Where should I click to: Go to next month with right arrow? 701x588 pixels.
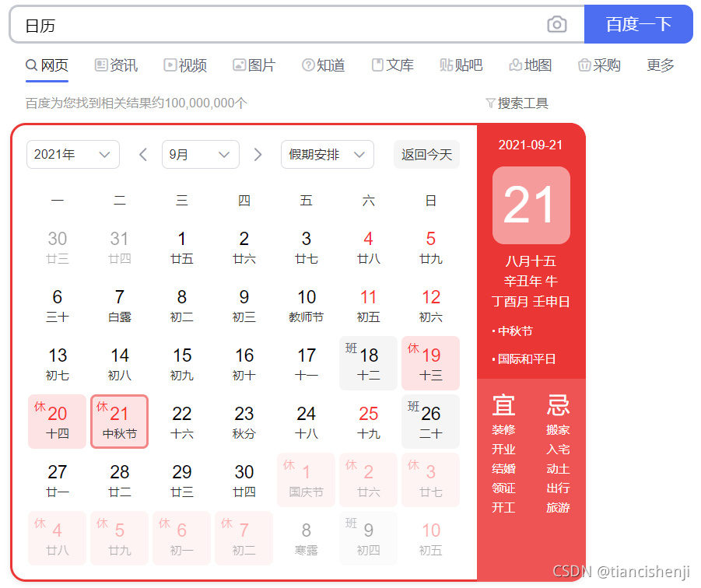click(x=258, y=155)
